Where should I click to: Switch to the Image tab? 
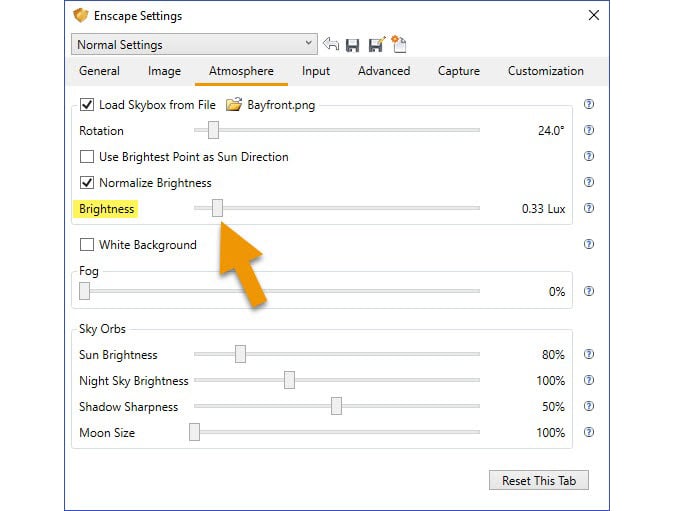pyautogui.click(x=164, y=71)
